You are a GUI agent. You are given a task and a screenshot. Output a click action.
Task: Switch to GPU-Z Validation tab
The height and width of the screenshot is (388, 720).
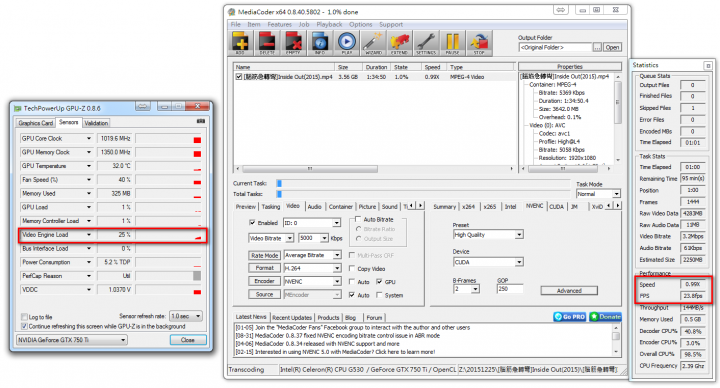(x=96, y=123)
